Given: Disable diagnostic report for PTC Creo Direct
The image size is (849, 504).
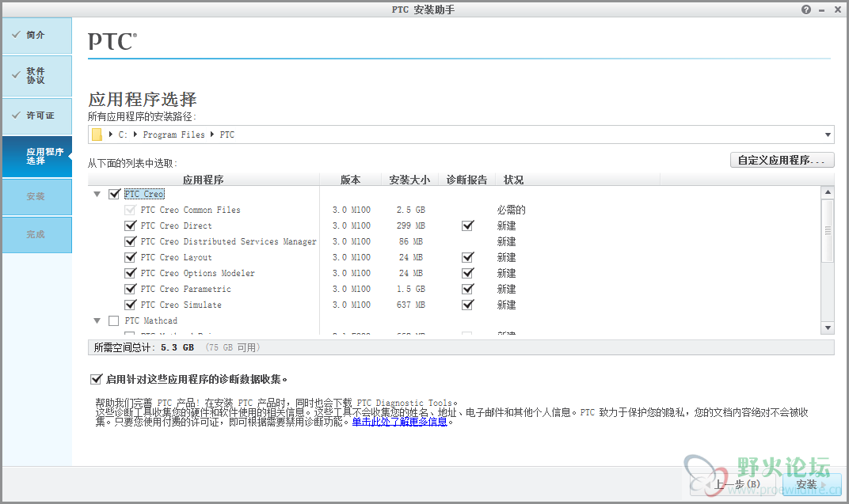Looking at the screenshot, I should [468, 225].
